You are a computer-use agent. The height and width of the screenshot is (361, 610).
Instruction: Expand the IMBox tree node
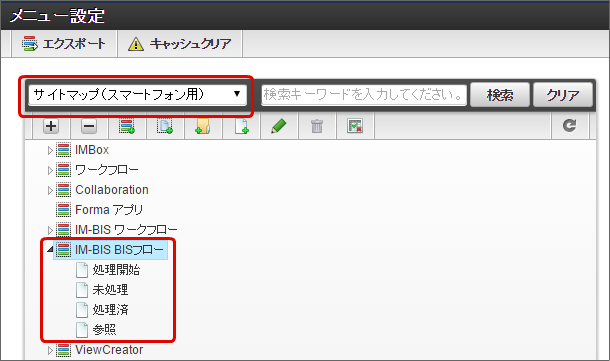(50, 150)
